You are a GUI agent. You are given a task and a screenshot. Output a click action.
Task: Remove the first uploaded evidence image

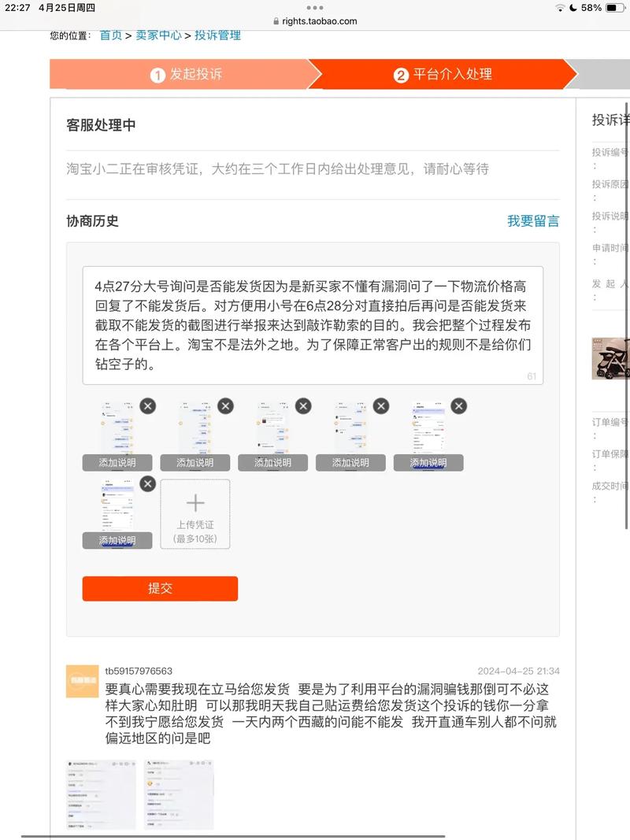coord(148,406)
